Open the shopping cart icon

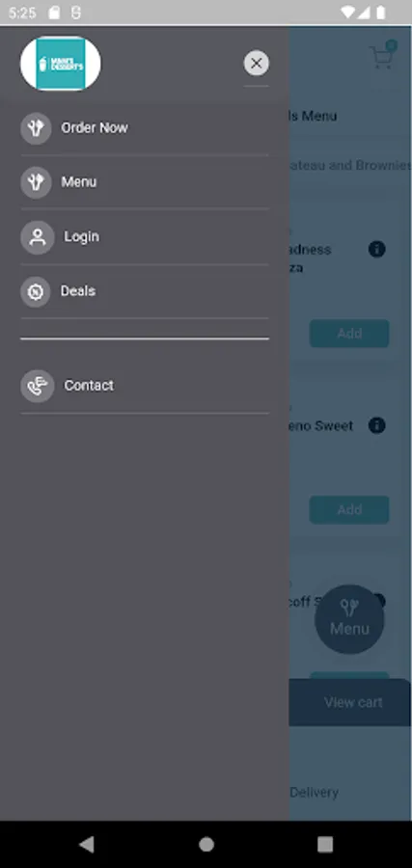coord(383,55)
